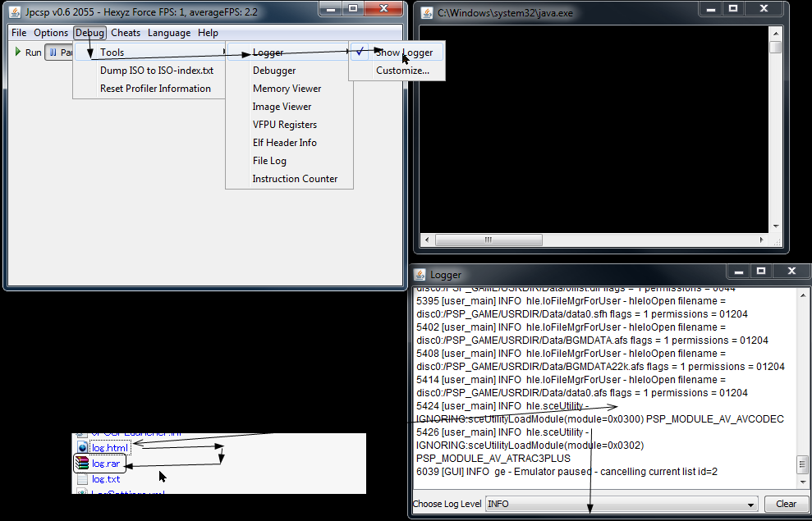Click log text 'PSP_MODULE_AV_ATRAC3PLUS'
This screenshot has width=812, height=521.
click(x=493, y=459)
